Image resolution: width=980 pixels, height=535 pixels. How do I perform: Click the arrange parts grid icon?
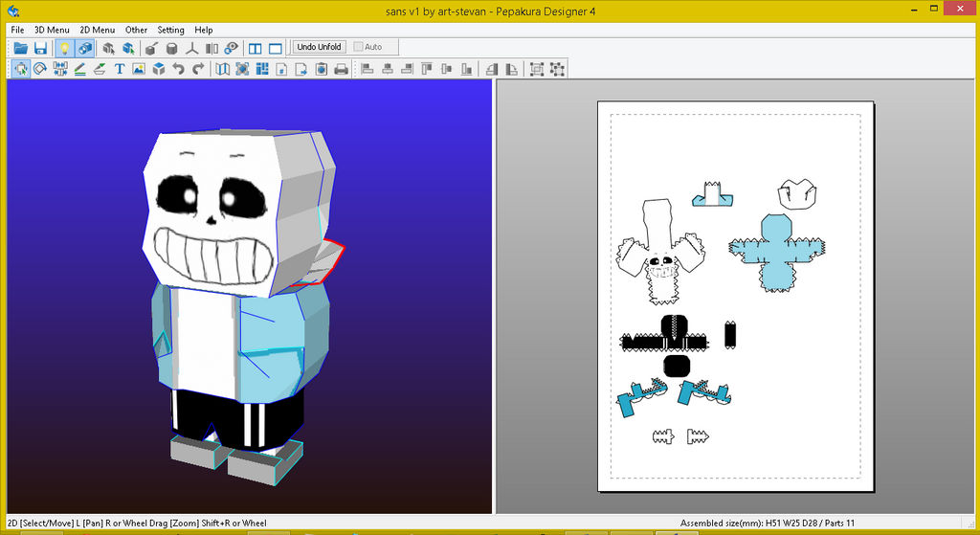(x=262, y=69)
